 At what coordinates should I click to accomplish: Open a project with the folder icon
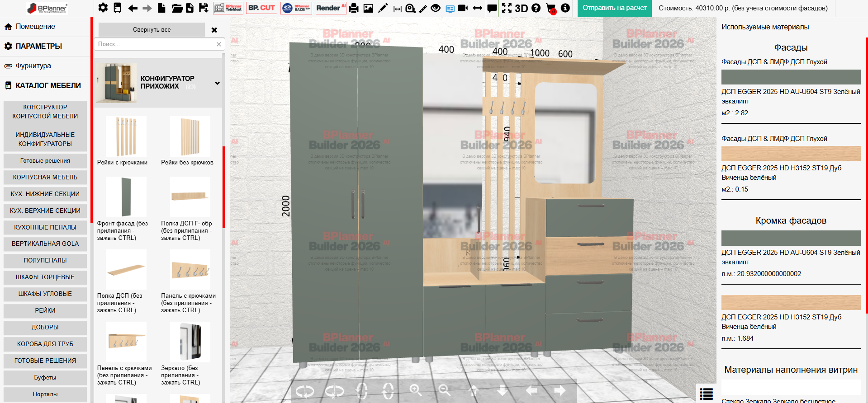point(177,8)
